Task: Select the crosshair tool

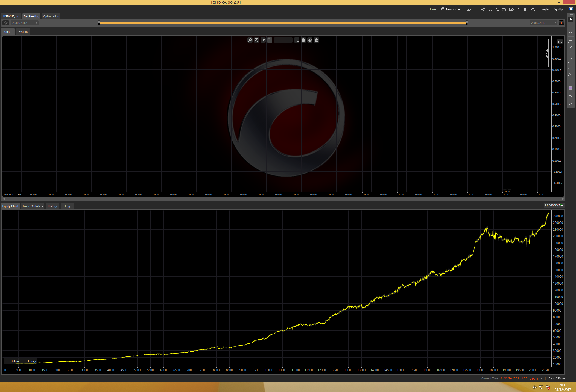Action: click(x=571, y=26)
